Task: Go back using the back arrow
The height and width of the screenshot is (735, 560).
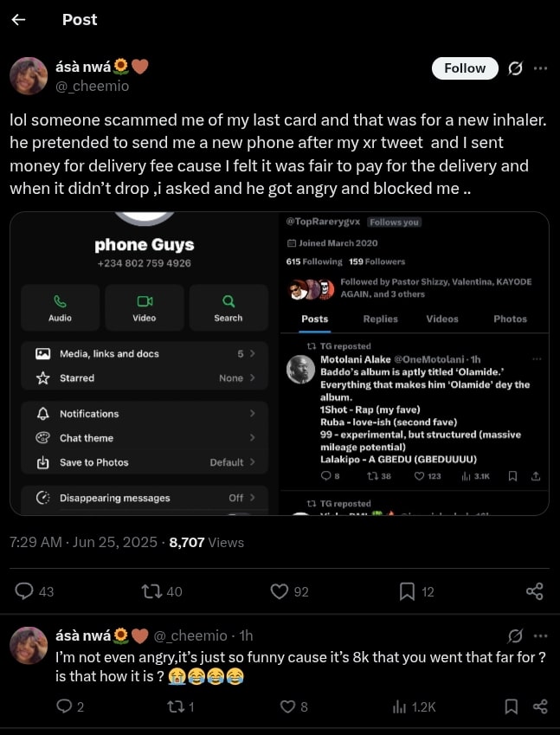Action: (19, 20)
